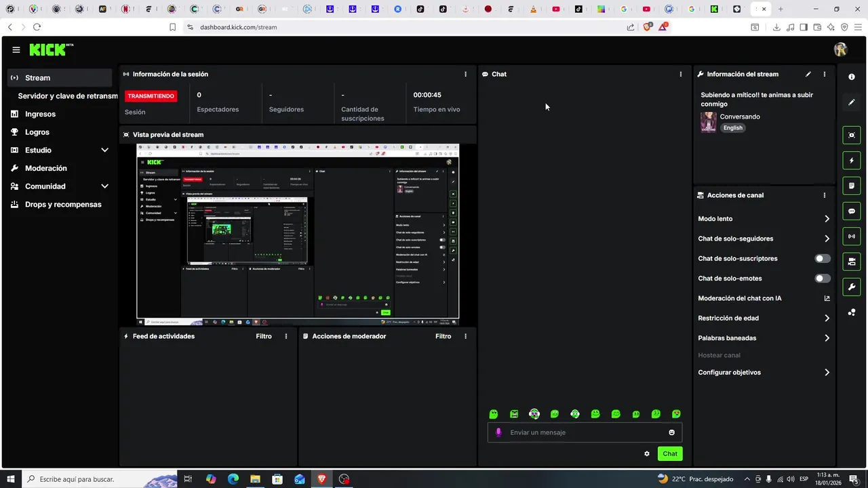Insert the first green blob emote

(494, 414)
